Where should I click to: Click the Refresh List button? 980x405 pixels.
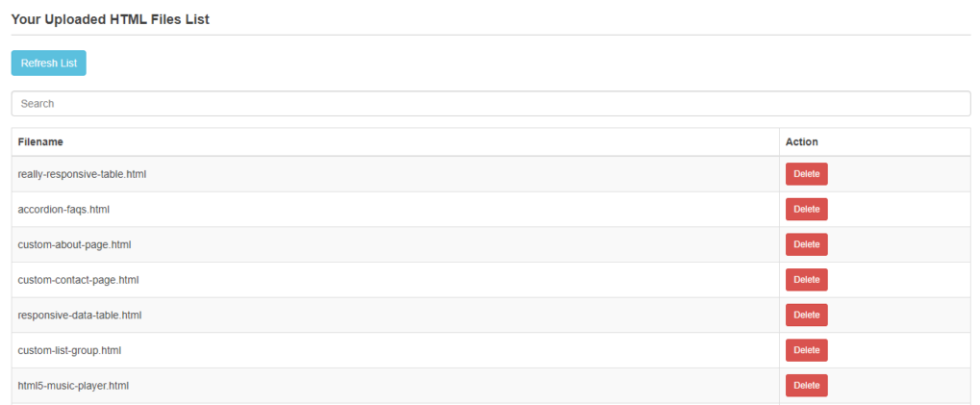pyautogui.click(x=49, y=63)
